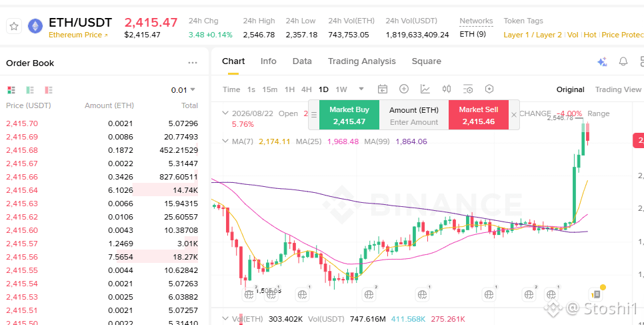The height and width of the screenshot is (325, 644).
Task: Expand more time intervals dropdown arrow
Action: click(x=361, y=89)
